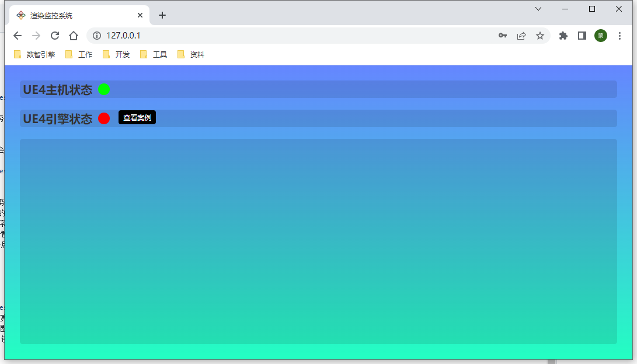Reload the page with the refresh icon

pyautogui.click(x=55, y=36)
